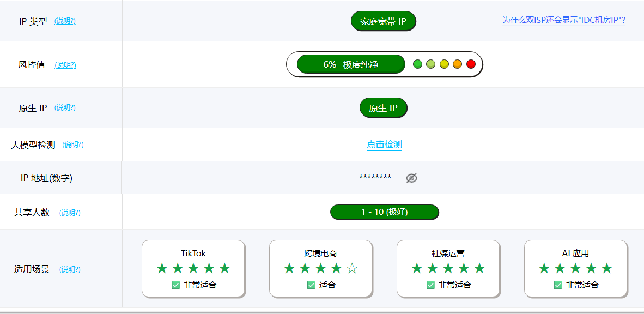Open the 说明 link beside 共享人数
Image resolution: width=644 pixels, height=314 pixels.
[x=70, y=213]
